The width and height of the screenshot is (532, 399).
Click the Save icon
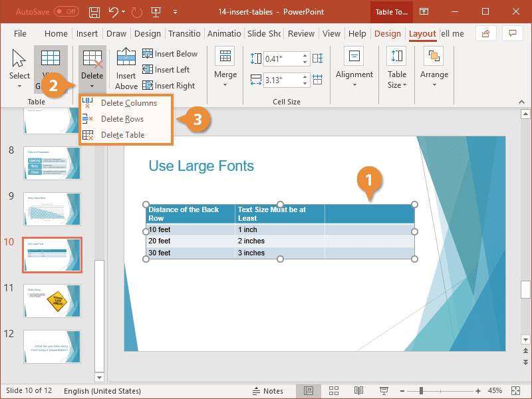(x=93, y=11)
